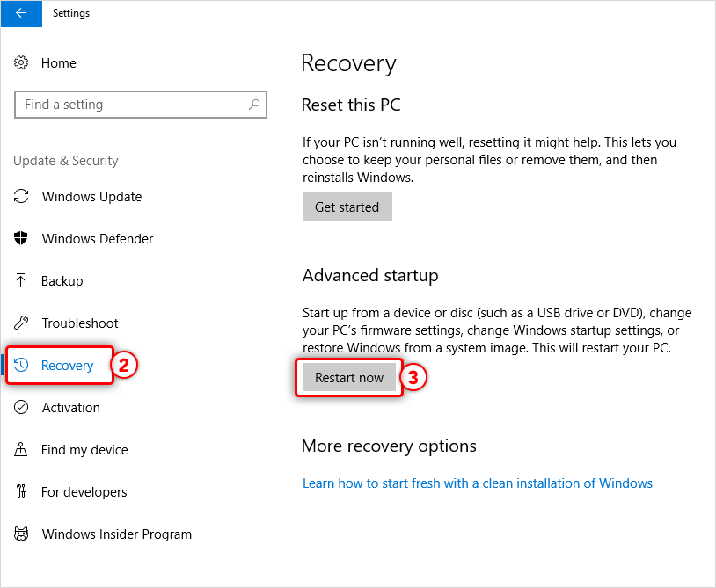Click the Windows Insider Program icon
The height and width of the screenshot is (588, 716).
click(22, 534)
